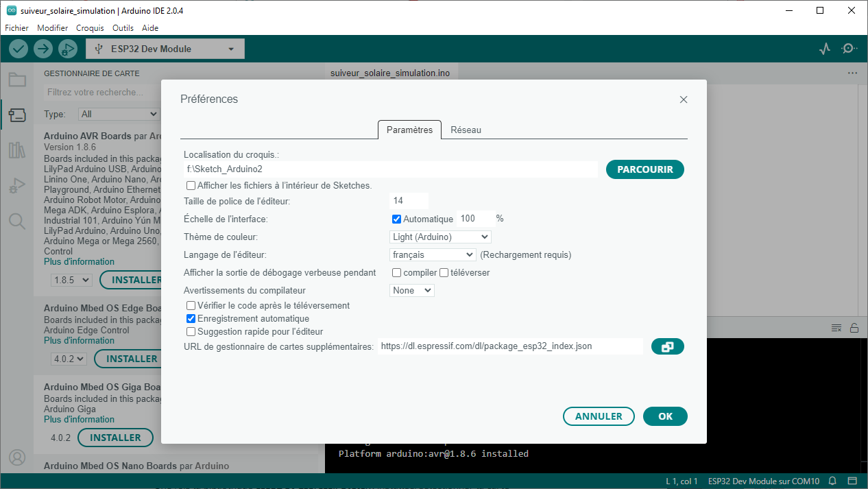Click the sketch location path field
868x489 pixels.
[x=391, y=169]
